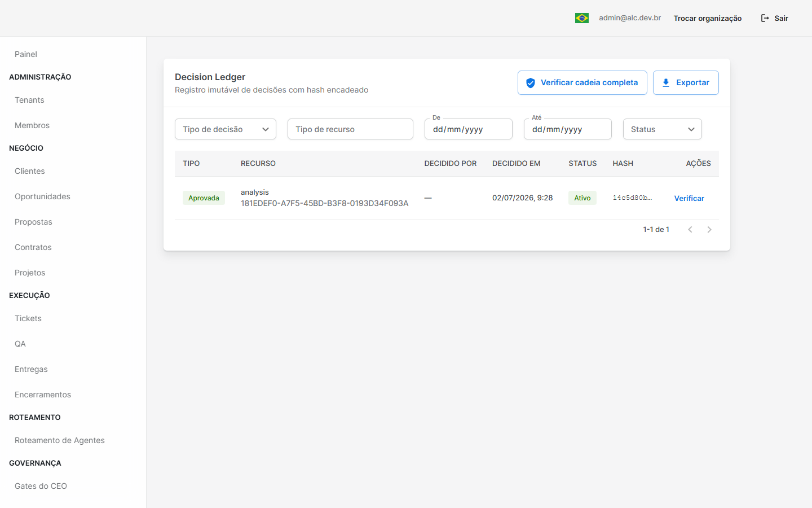Open Oportunidades in the sidebar
This screenshot has width=812, height=508.
(x=42, y=196)
